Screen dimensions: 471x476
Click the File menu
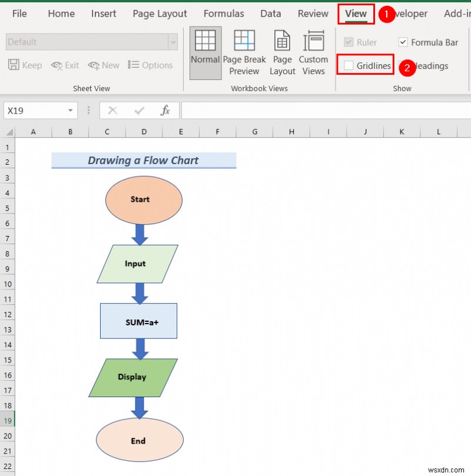tap(20, 14)
